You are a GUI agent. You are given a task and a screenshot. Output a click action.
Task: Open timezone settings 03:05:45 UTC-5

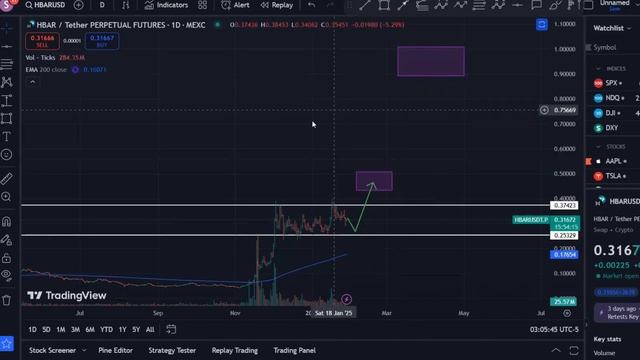(554, 329)
